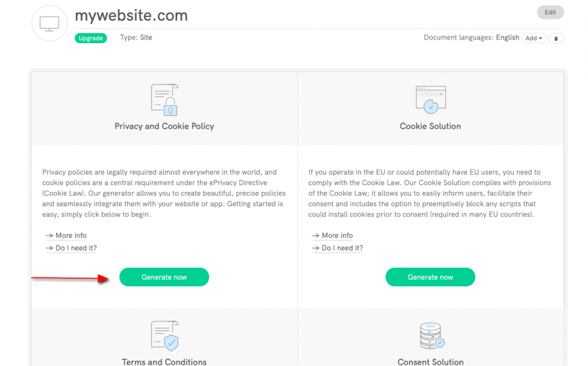This screenshot has height=366, width=588.
Task: Click the monitor site icon next to mywebsite.com
Action: point(49,23)
